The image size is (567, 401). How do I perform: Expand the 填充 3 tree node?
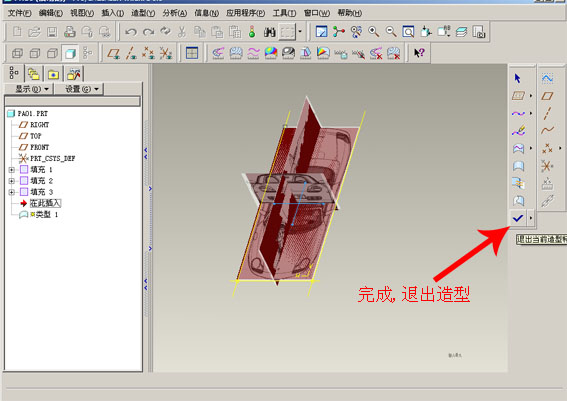[12, 192]
